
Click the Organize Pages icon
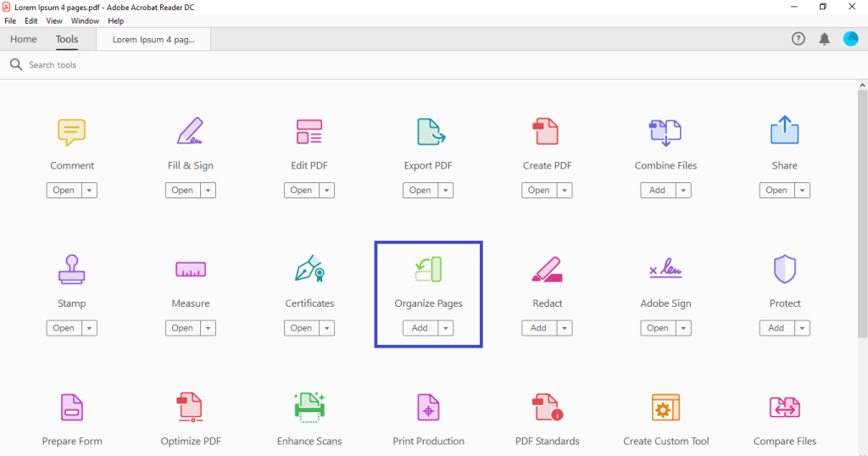pos(428,270)
